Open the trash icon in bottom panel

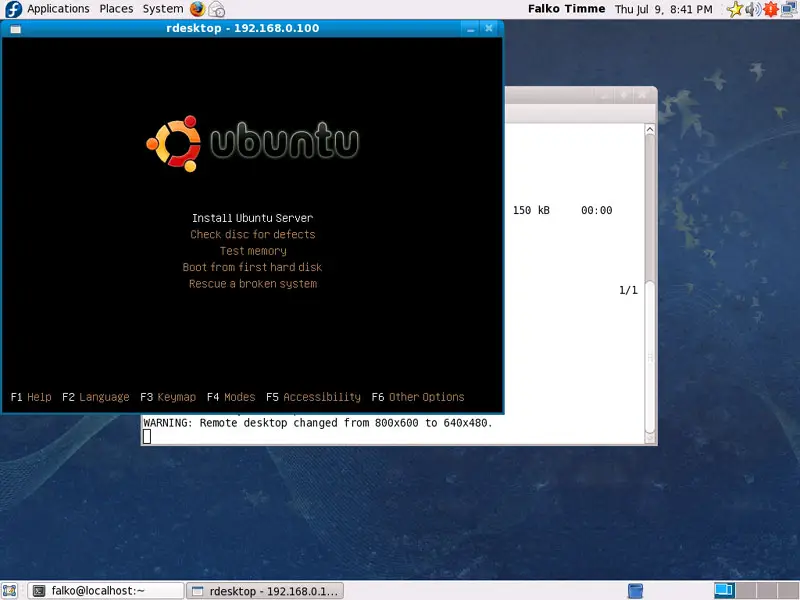[x=635, y=591]
